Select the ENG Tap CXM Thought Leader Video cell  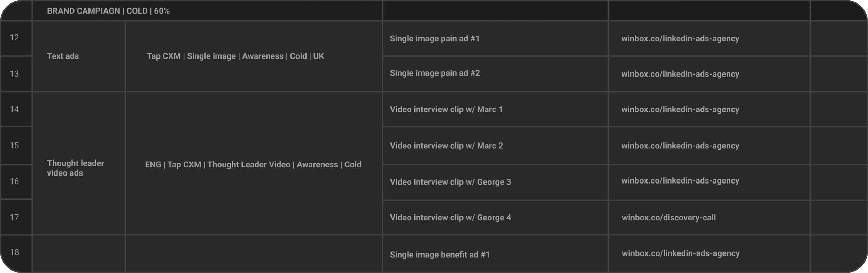(254, 163)
